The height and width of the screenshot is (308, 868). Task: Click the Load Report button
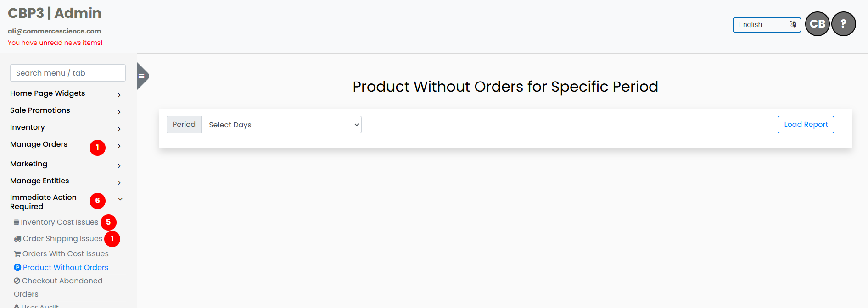(x=806, y=125)
